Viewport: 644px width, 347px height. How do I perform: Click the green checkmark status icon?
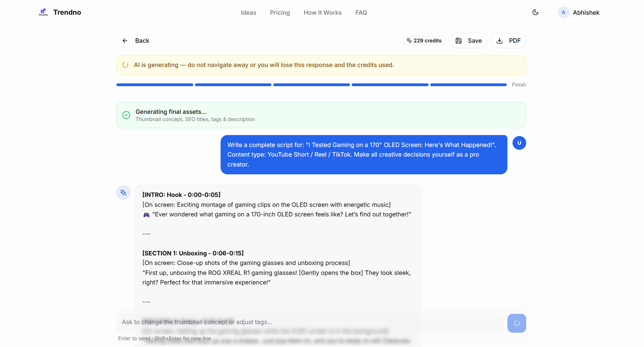pyautogui.click(x=126, y=115)
